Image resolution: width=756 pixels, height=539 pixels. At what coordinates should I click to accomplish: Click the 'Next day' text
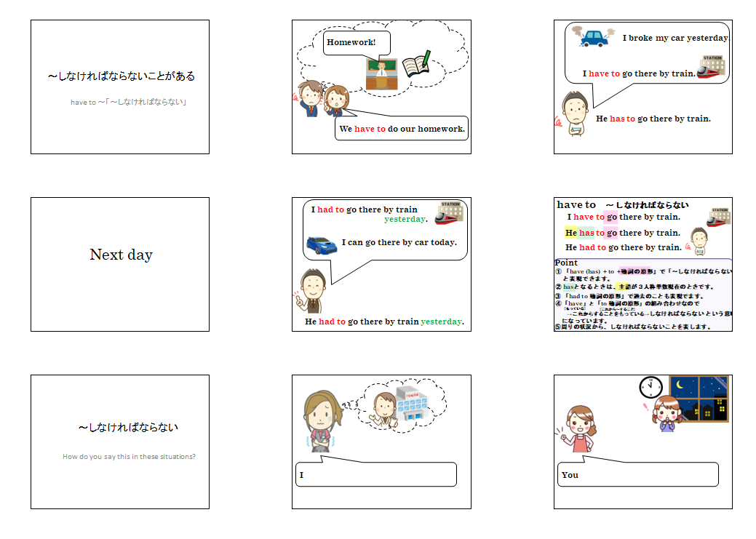pos(121,255)
